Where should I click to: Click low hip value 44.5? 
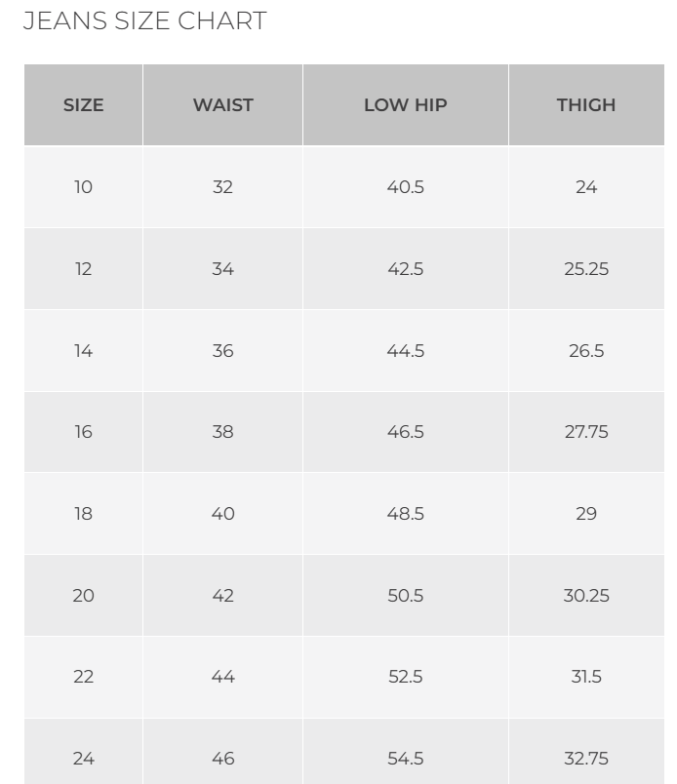pyautogui.click(x=405, y=351)
